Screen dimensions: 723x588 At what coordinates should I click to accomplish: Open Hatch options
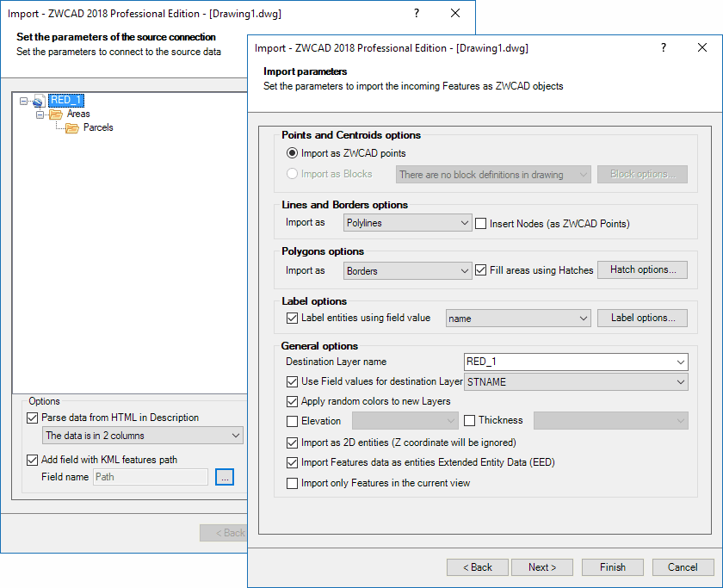[x=642, y=269]
